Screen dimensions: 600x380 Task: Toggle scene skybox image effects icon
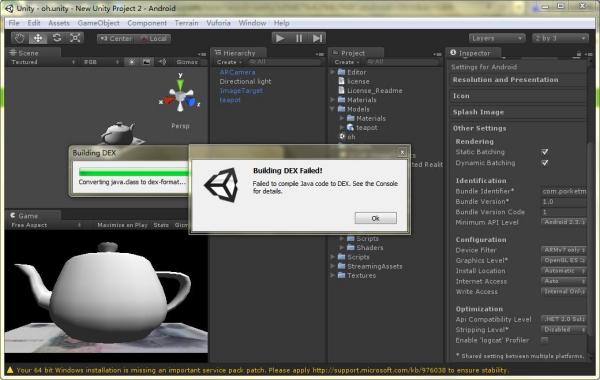146,62
